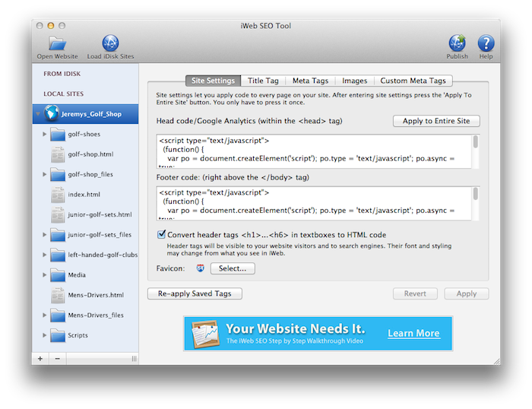This screenshot has height=409, width=532.
Task: Open Custom Meta Tags tab
Action: [x=413, y=81]
